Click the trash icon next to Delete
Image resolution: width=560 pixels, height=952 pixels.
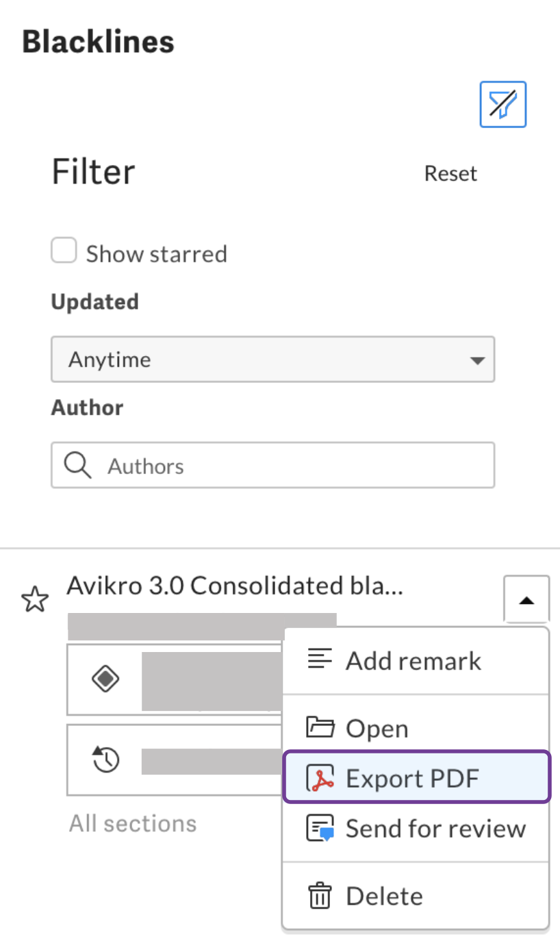click(x=319, y=894)
